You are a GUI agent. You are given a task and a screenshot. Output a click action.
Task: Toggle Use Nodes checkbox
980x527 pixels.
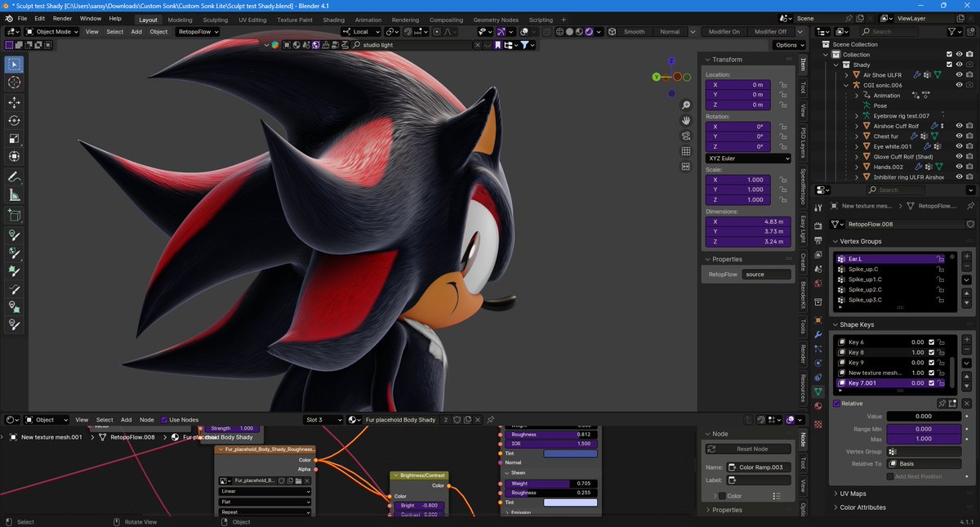click(164, 419)
